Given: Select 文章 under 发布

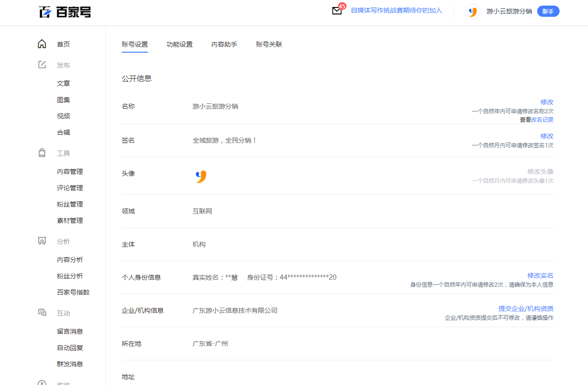Looking at the screenshot, I should pos(63,83).
